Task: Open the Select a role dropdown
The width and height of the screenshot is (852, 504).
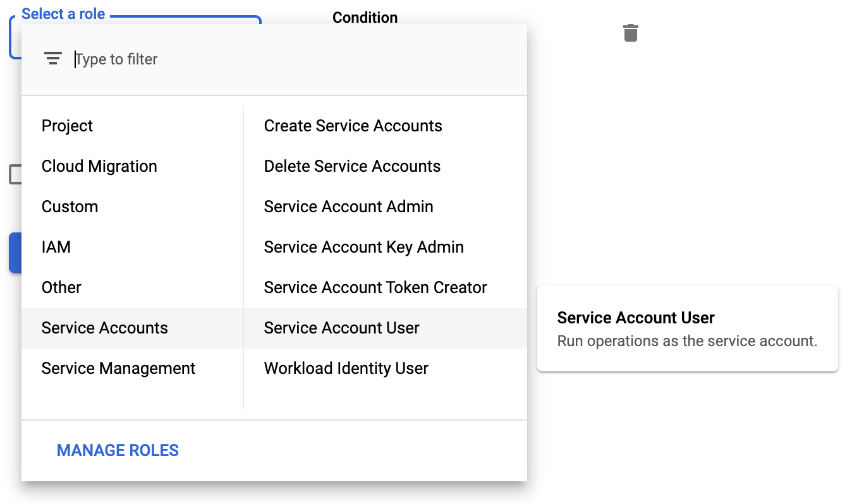Action: point(63,13)
